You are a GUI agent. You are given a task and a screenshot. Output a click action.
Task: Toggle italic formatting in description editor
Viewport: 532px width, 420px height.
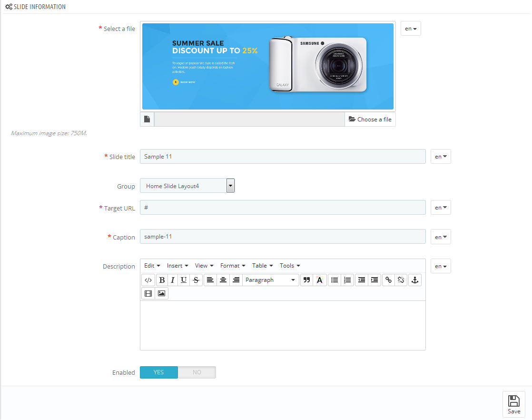pos(173,280)
